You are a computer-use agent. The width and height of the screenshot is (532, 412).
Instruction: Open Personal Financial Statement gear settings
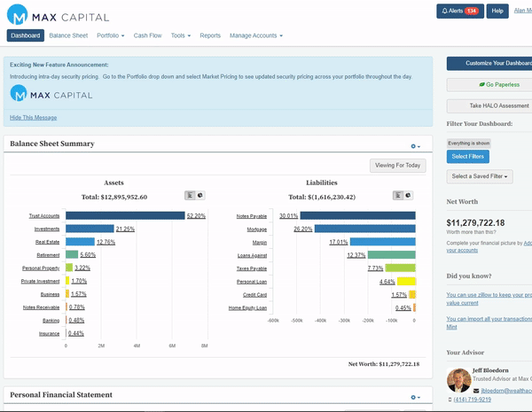click(x=415, y=397)
